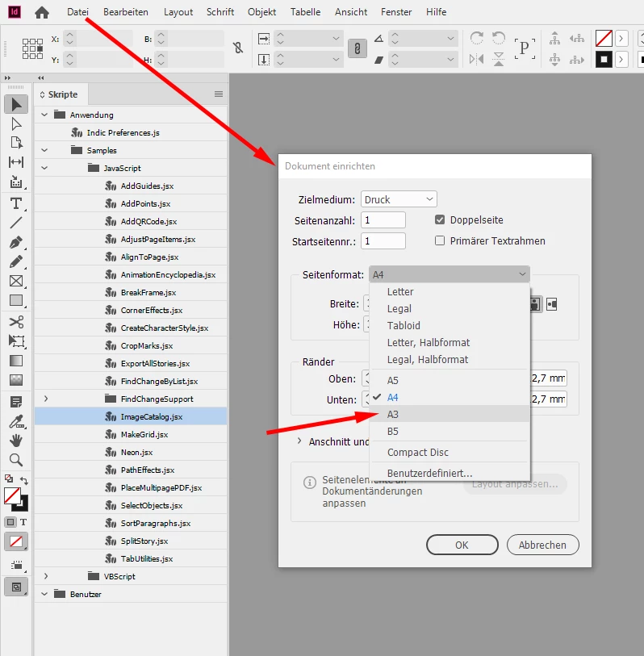Select the Scissors tool
The height and width of the screenshot is (656, 644).
click(16, 321)
